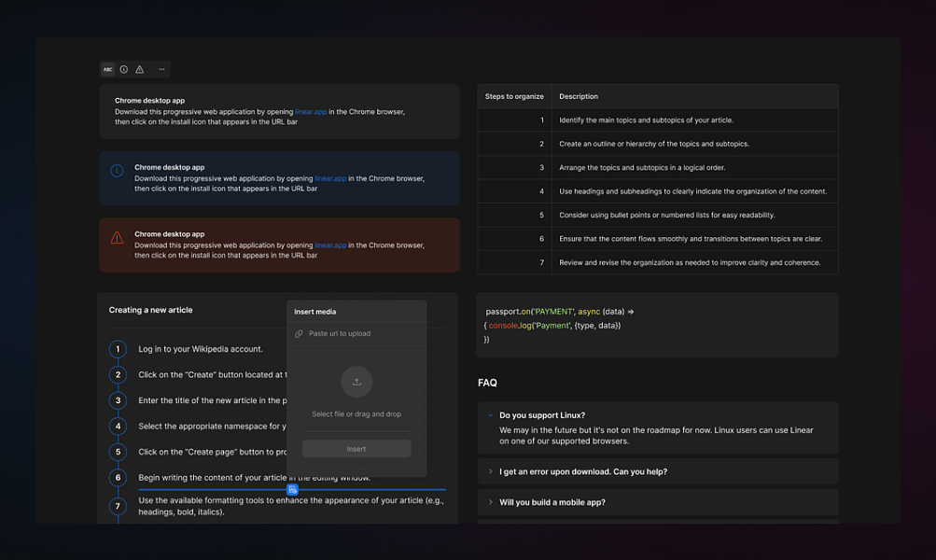Click the numbered circle for step 1 of the article guide

pyautogui.click(x=117, y=348)
